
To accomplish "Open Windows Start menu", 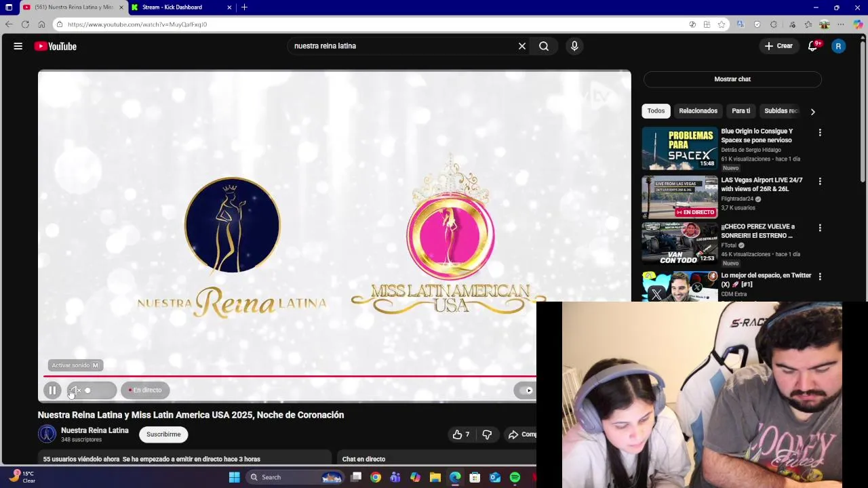I will coord(234,477).
